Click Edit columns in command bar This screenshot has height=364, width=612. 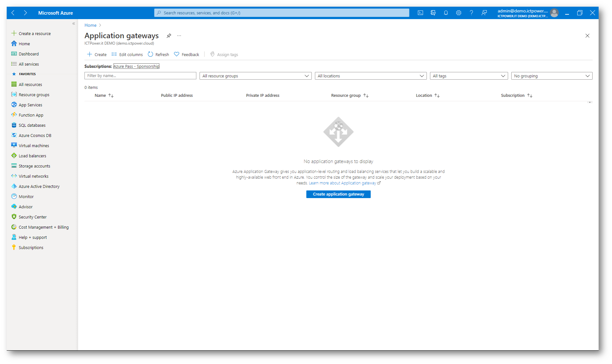coord(127,54)
